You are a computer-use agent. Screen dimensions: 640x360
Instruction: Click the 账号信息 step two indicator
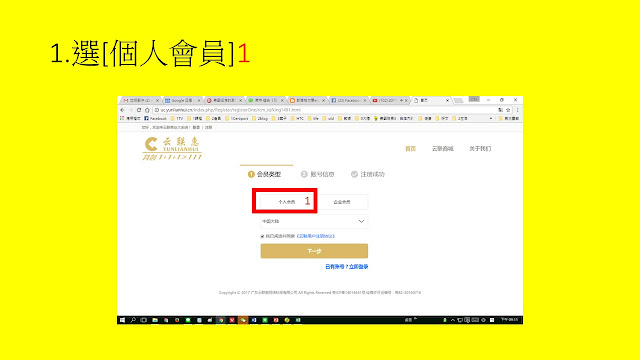coord(318,174)
